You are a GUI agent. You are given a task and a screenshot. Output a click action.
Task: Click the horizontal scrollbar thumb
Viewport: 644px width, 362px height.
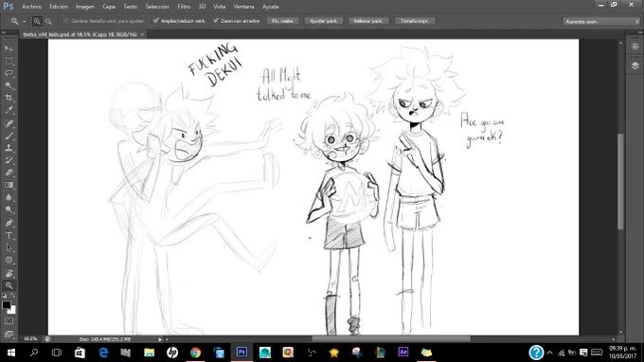click(x=391, y=339)
